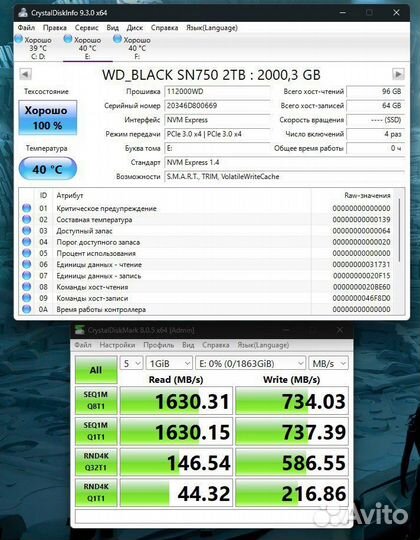The height and width of the screenshot is (540, 420).
Task: Open the Файл menu in CrystalDiskMark
Action: [83, 345]
